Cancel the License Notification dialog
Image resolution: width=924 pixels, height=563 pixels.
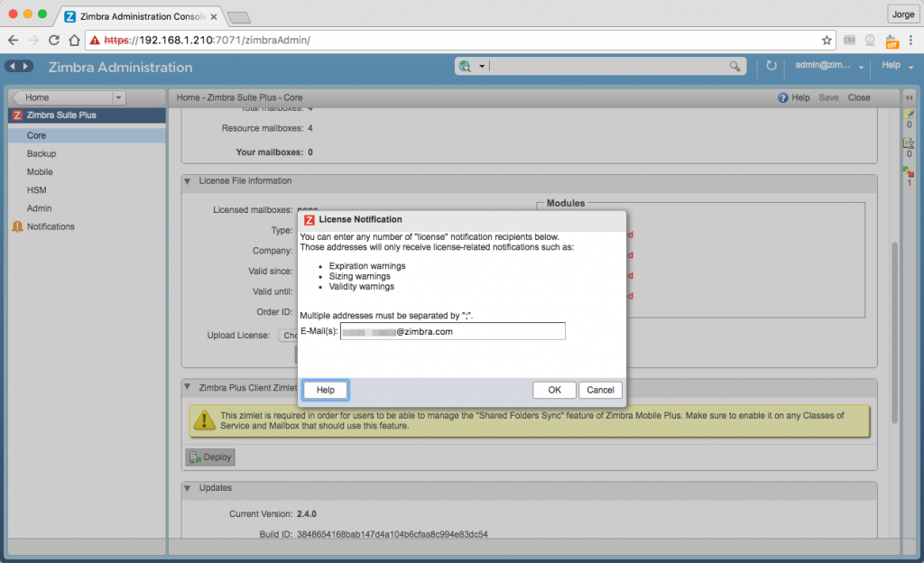[600, 390]
